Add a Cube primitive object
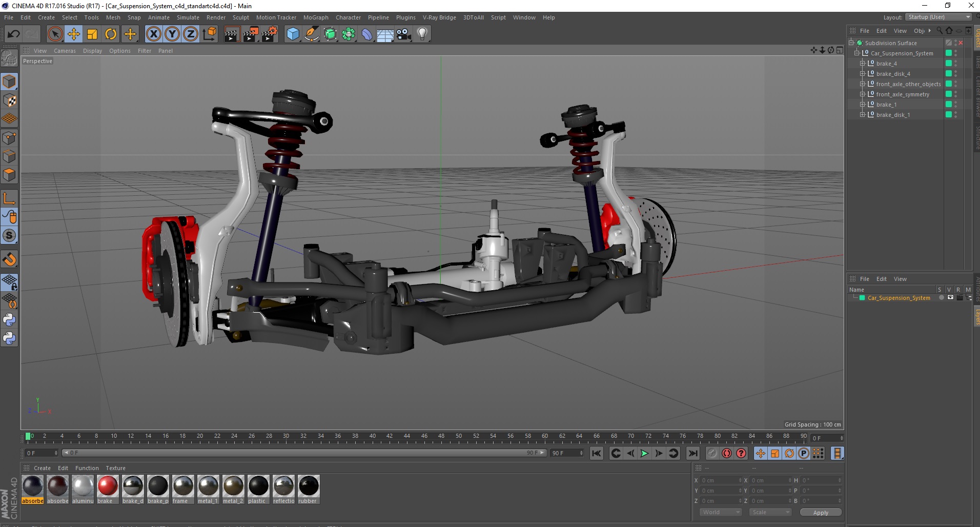 (293, 34)
